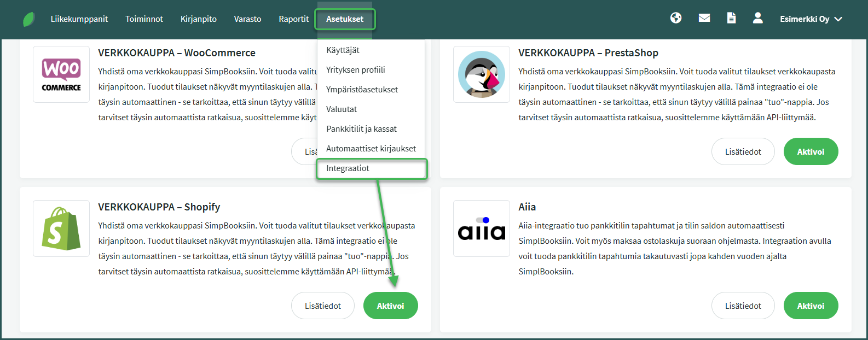Screen dimensions: 868x340
Task: Activate the Shopify integration
Action: pos(390,306)
